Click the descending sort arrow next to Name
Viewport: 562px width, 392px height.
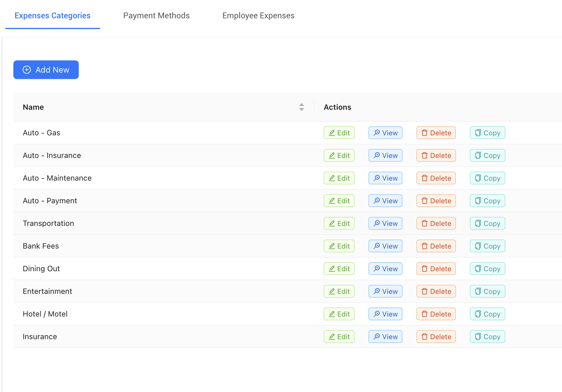tap(302, 109)
